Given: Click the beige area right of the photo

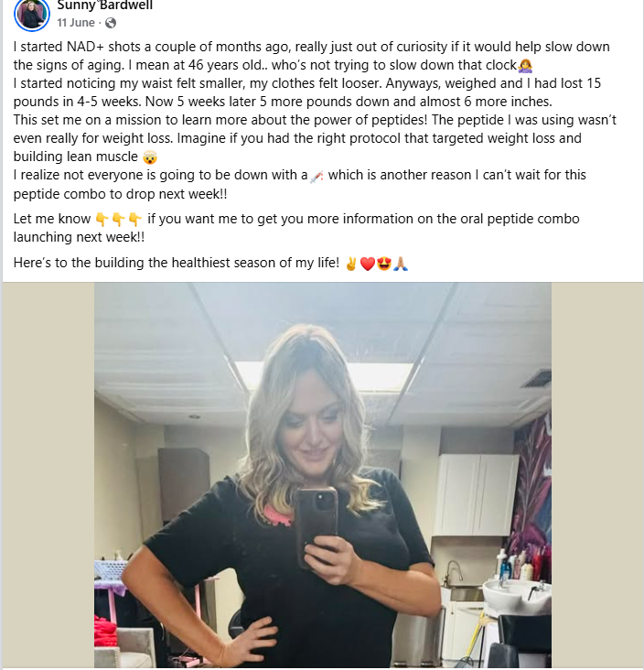Looking at the screenshot, I should click(597, 475).
